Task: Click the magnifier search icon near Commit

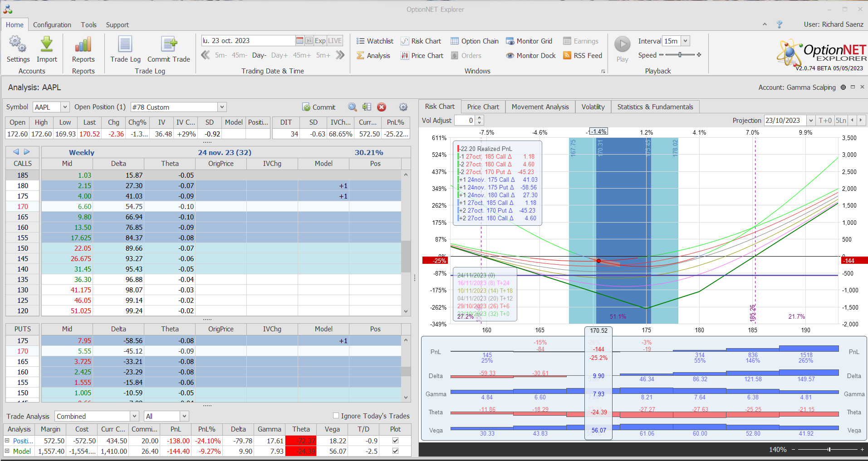Action: pos(353,107)
